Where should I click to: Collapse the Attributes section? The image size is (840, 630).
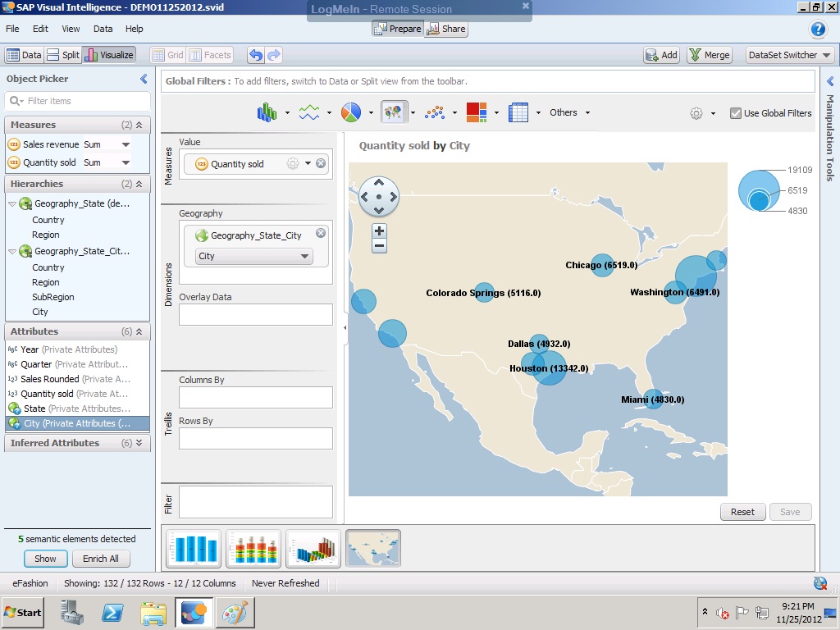[x=139, y=331]
